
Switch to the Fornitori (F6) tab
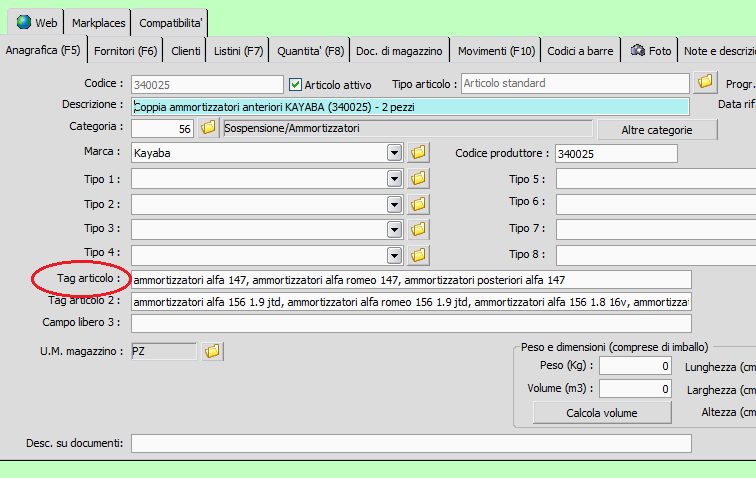[125, 50]
